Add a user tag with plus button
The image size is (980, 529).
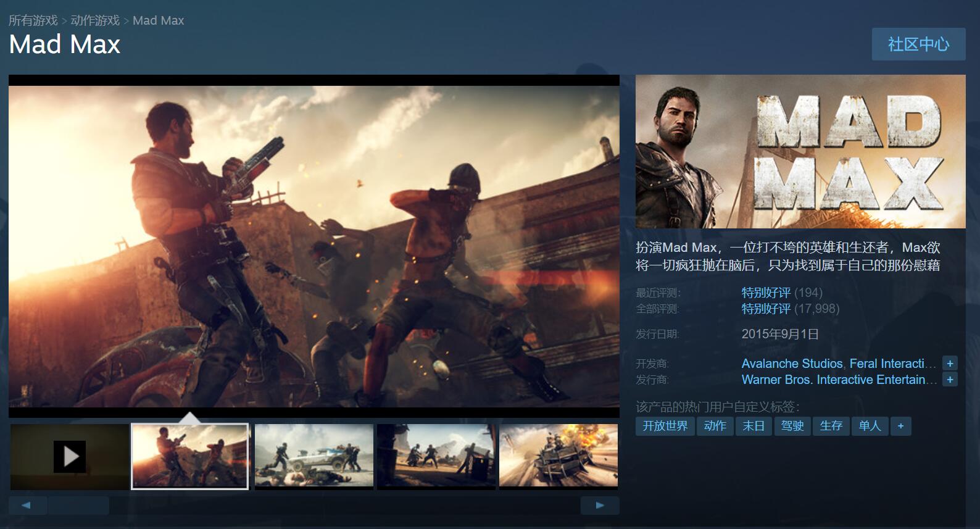[901, 426]
